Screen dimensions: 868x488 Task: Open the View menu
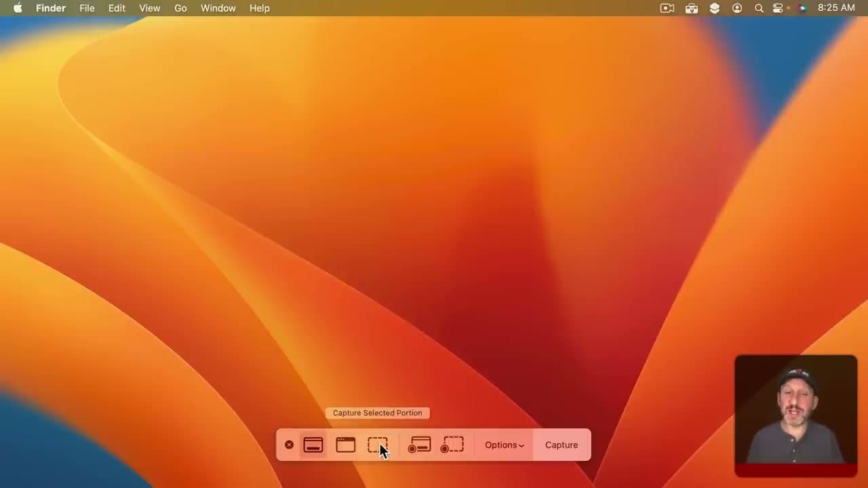point(150,8)
